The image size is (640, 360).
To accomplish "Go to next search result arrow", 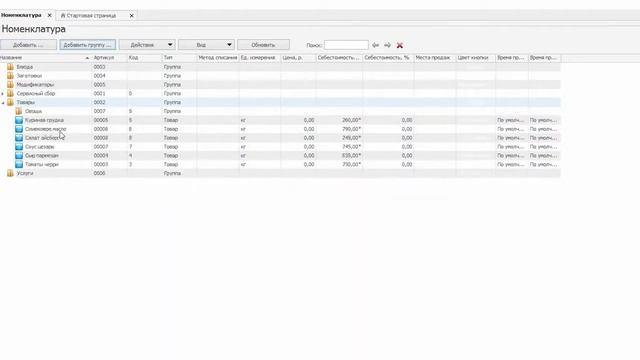I will [387, 45].
